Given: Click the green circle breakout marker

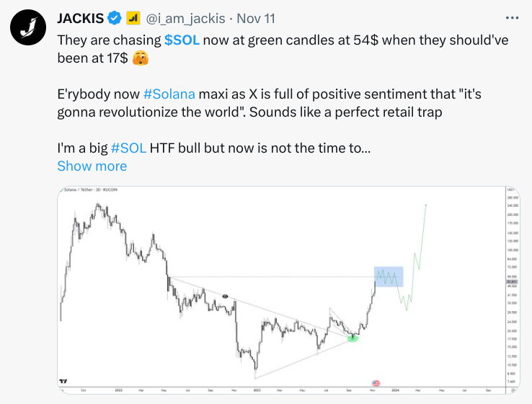Looking at the screenshot, I should (353, 336).
